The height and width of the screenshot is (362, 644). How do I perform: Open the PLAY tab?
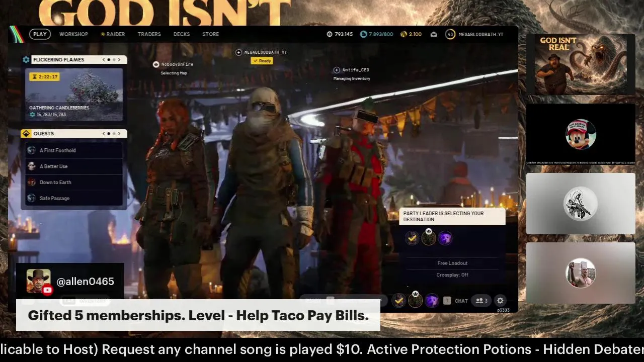40,34
